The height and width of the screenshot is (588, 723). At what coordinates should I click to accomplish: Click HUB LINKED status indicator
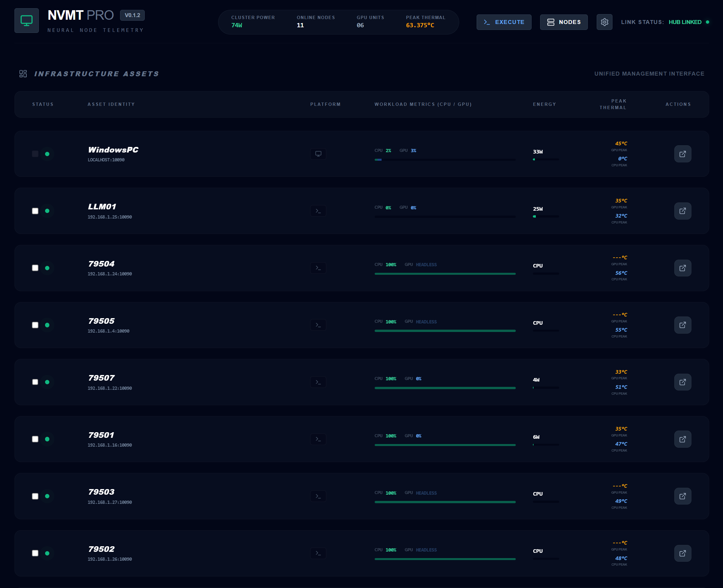click(x=685, y=22)
